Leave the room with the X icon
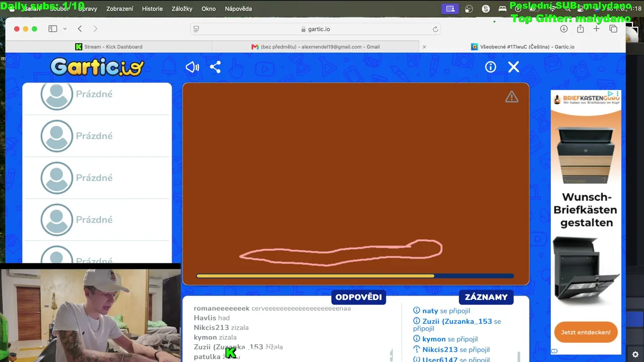 pyautogui.click(x=513, y=67)
